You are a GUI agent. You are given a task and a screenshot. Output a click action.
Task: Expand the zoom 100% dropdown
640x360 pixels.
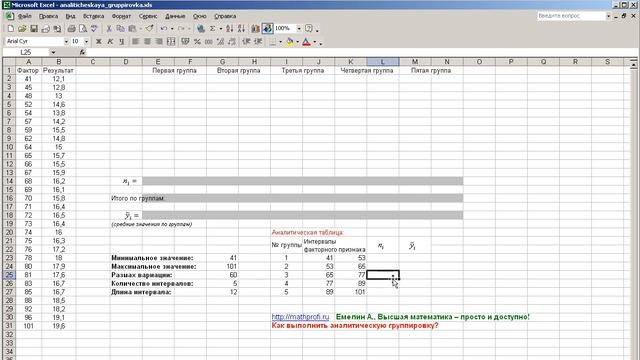click(299, 29)
